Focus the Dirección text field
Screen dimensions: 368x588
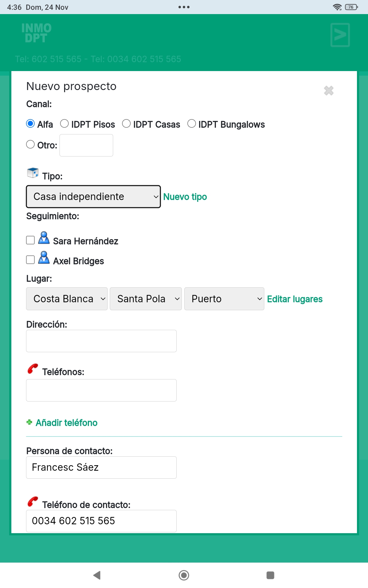click(x=101, y=341)
